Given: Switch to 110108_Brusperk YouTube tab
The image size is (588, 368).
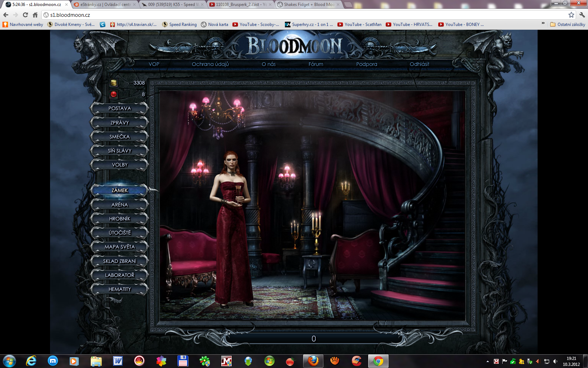Looking at the screenshot, I should (241, 5).
